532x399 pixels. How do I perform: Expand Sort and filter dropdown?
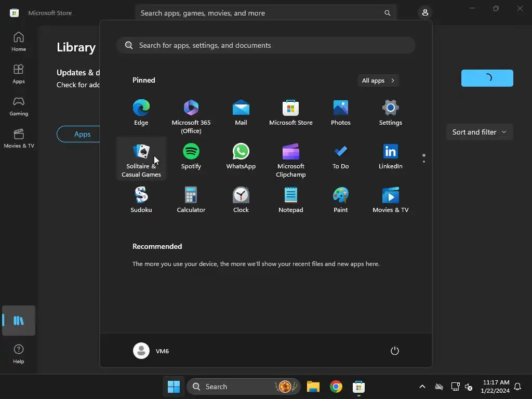[480, 132]
